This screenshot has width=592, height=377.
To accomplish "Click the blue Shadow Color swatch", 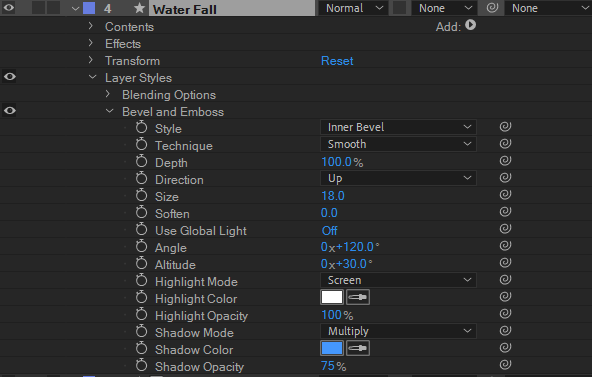I will click(x=332, y=348).
